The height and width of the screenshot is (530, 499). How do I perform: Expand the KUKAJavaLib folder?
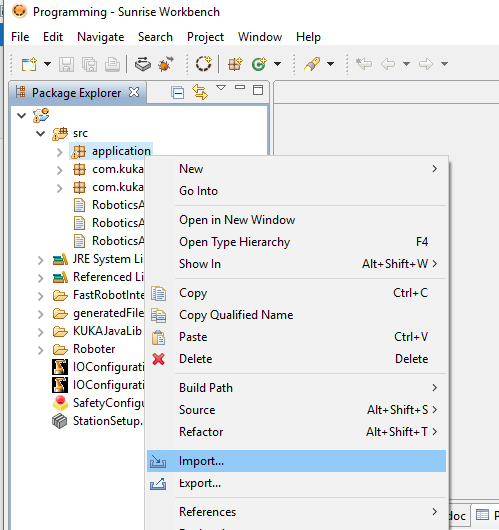41,332
